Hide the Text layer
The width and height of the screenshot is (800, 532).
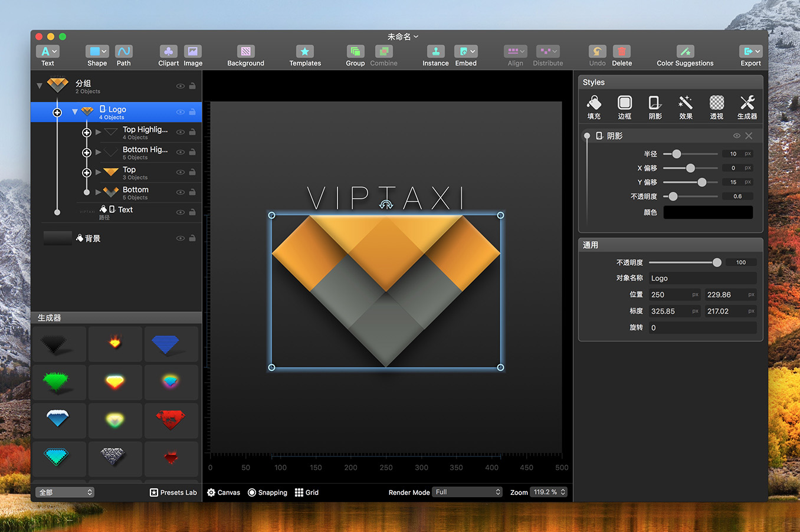[181, 212]
